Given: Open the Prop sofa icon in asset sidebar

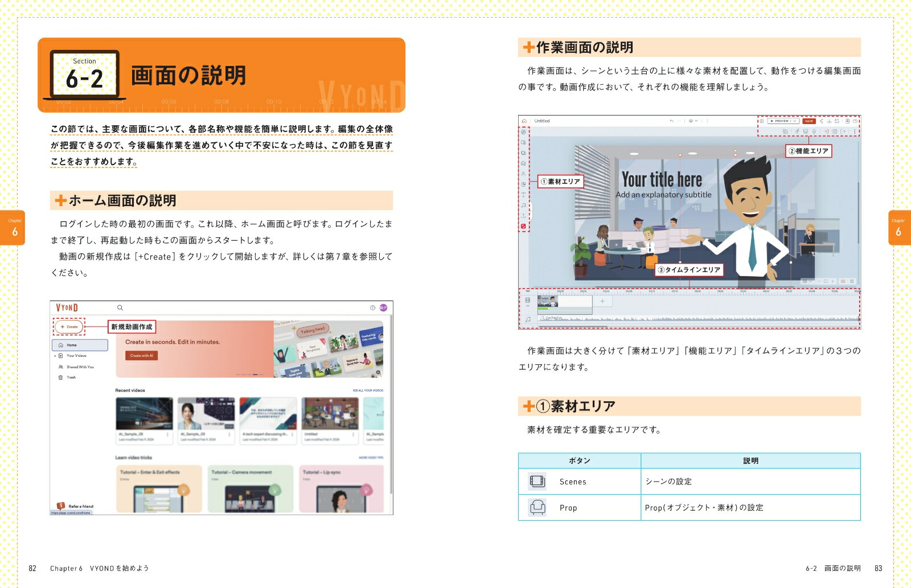Looking at the screenshot, I should click(x=523, y=163).
